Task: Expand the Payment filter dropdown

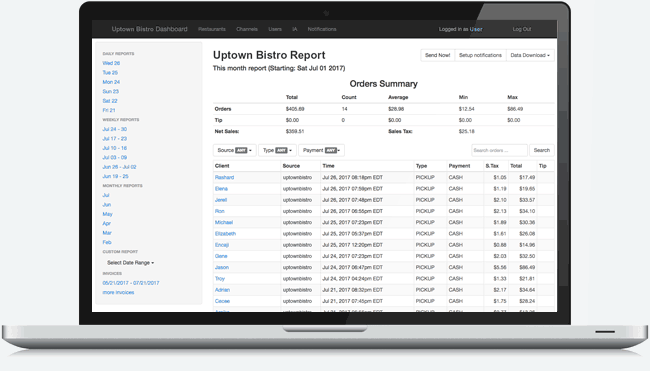Action: (x=321, y=150)
